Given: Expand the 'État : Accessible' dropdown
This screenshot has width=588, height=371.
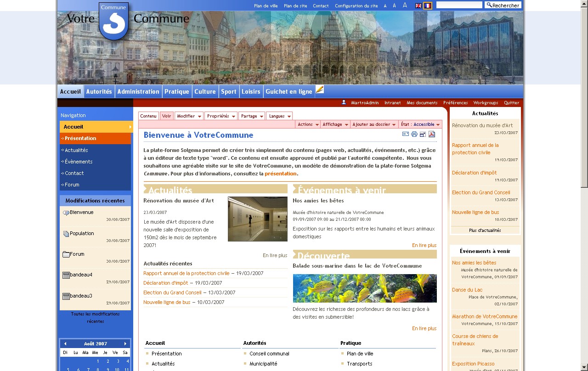Looking at the screenshot, I should pyautogui.click(x=420, y=124).
